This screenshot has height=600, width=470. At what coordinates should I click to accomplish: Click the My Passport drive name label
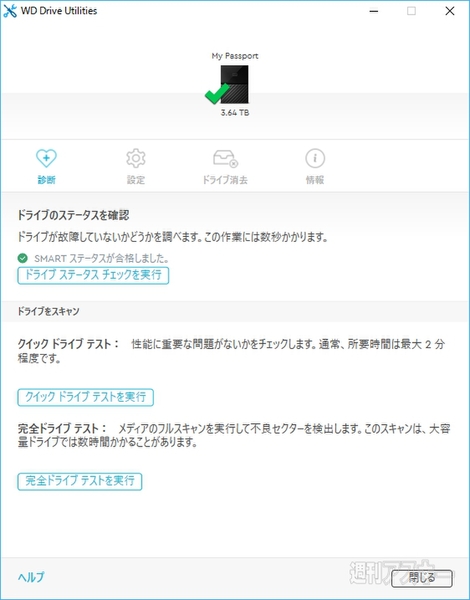pos(235,56)
